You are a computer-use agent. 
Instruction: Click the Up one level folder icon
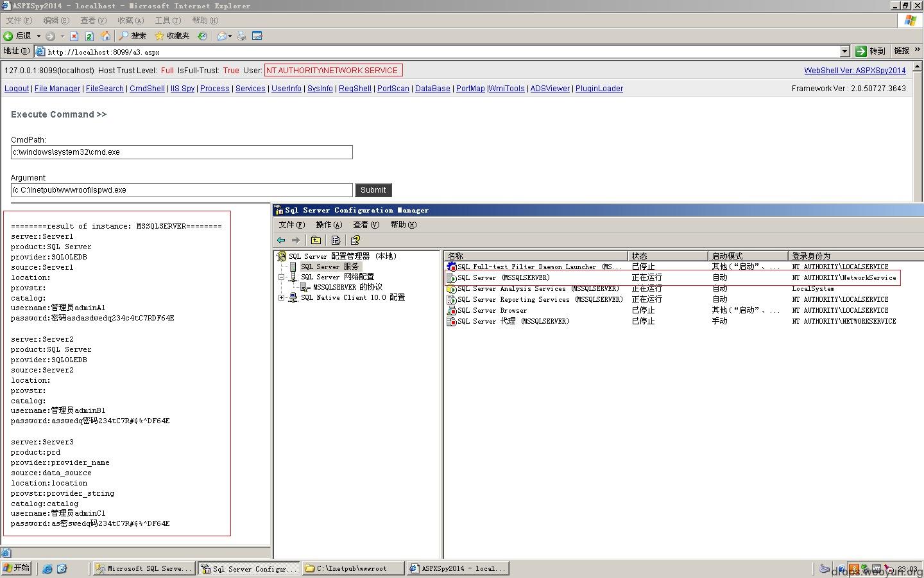pos(316,240)
